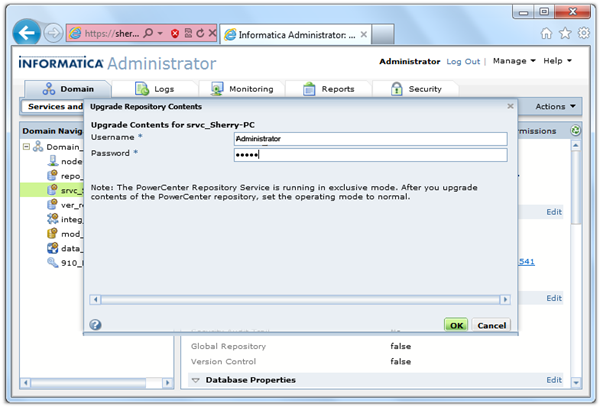The height and width of the screenshot is (407, 600).
Task: Click the browser Back arrow button
Action: pos(26,33)
